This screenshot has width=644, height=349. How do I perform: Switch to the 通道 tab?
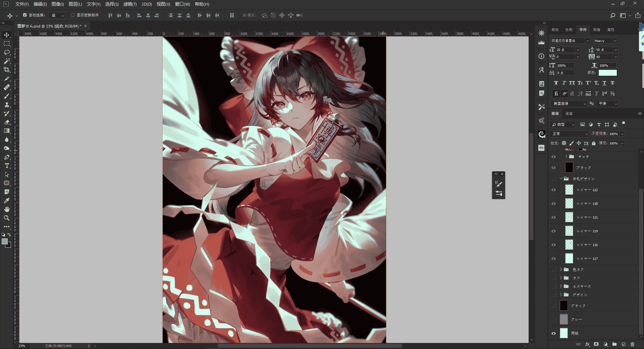pyautogui.click(x=569, y=114)
